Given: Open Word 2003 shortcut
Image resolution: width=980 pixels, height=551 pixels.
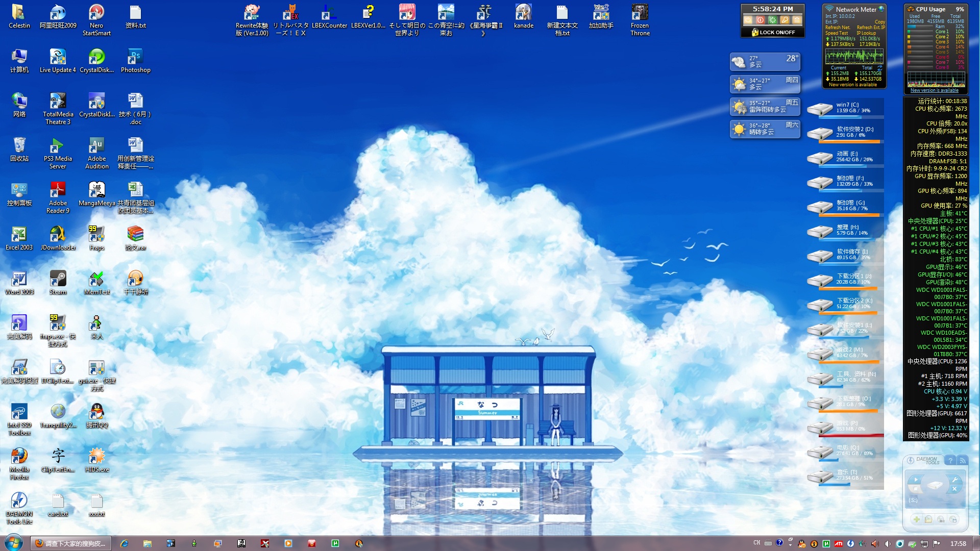Looking at the screenshot, I should tap(19, 283).
